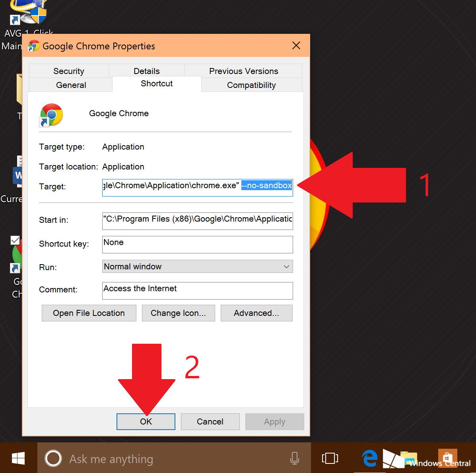The image size is (476, 473).
Task: Open the Store icon in the taskbar
Action: pos(448,458)
